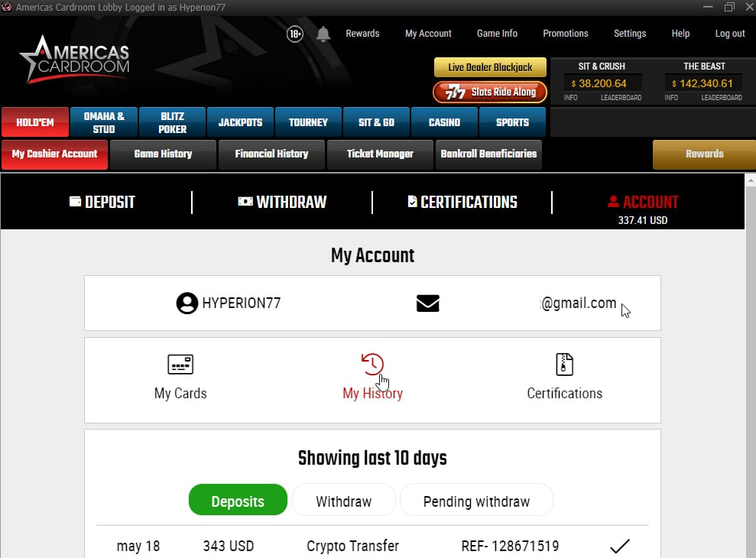Click the 343 USD deposit amount
The width and height of the screenshot is (756, 558).
[228, 546]
